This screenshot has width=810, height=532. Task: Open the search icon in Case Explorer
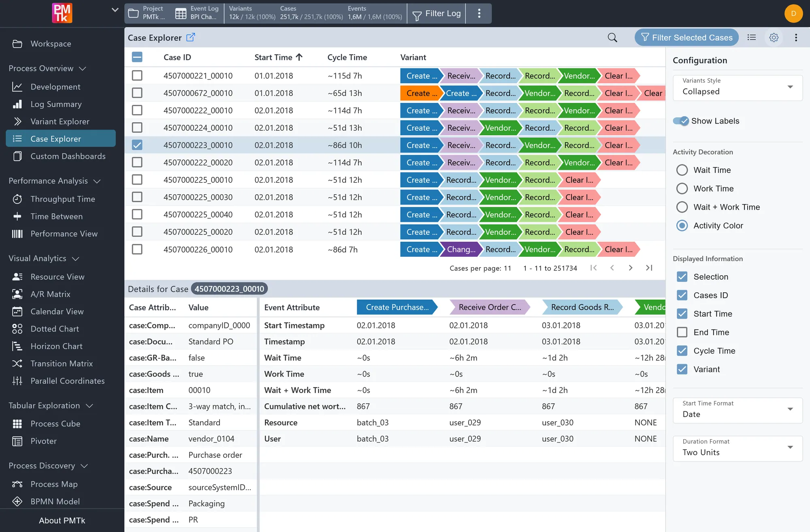tap(612, 38)
